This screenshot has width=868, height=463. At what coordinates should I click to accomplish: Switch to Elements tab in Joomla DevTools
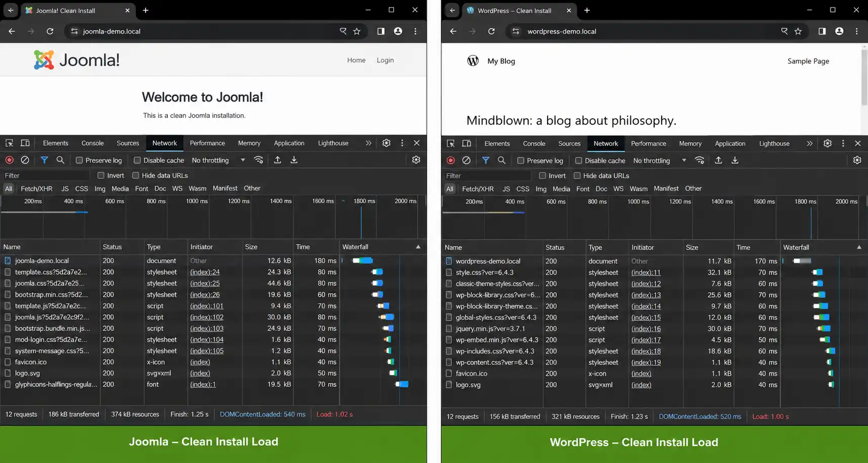coord(56,143)
